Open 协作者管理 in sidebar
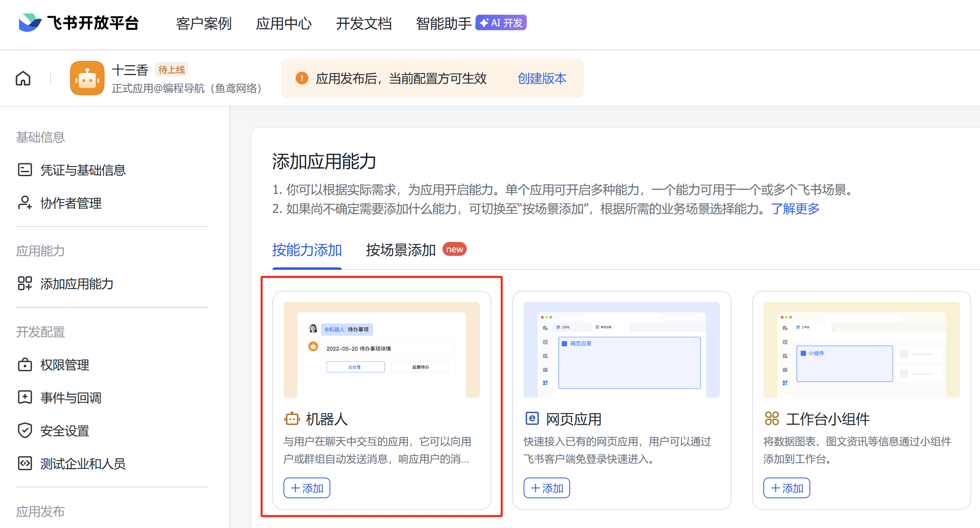The image size is (980, 528). click(x=71, y=203)
